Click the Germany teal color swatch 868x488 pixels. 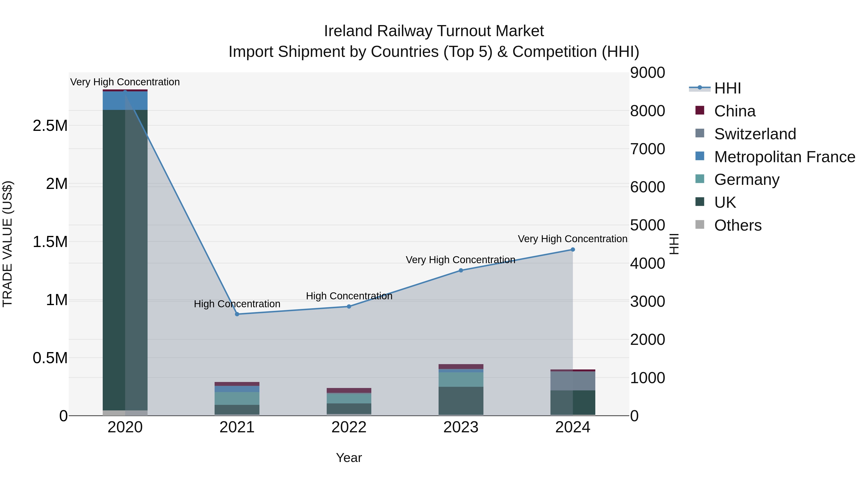699,179
